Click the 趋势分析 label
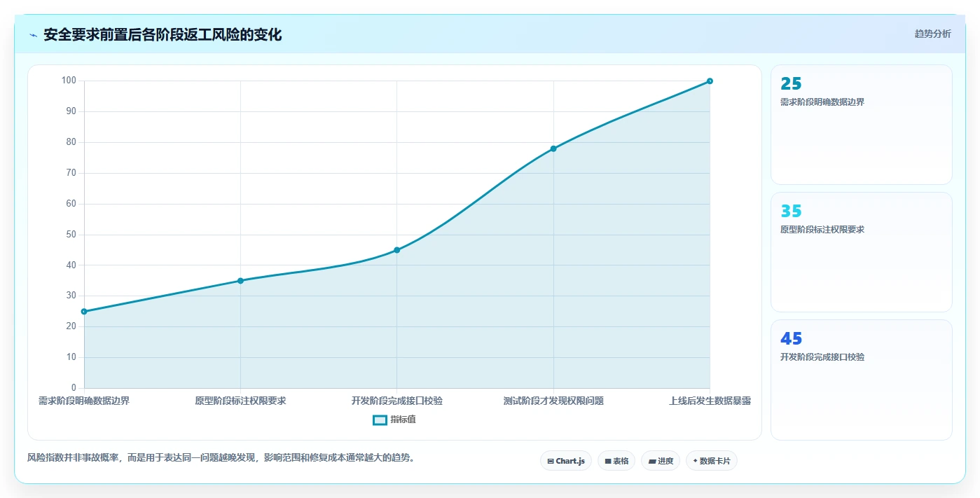The width and height of the screenshot is (980, 498). pos(932,34)
